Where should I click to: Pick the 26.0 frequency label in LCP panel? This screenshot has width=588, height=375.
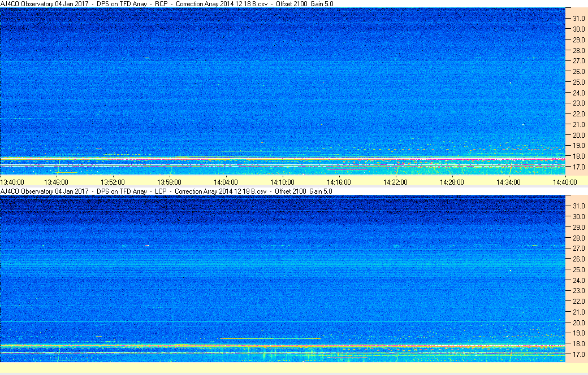578,259
